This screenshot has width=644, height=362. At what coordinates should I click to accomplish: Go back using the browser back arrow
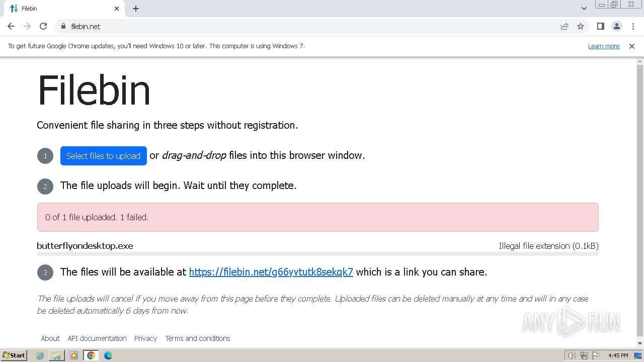click(11, 26)
